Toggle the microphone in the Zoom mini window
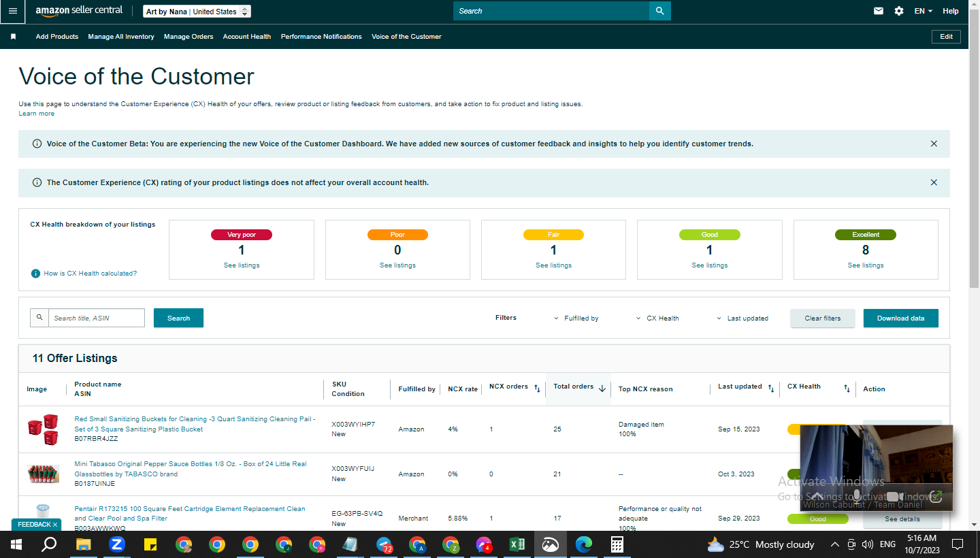980x558 pixels. tap(857, 496)
